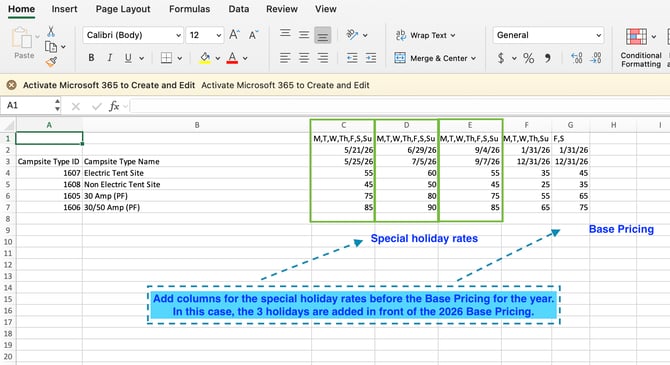
Task: Open the Data tab
Action: coord(238,9)
